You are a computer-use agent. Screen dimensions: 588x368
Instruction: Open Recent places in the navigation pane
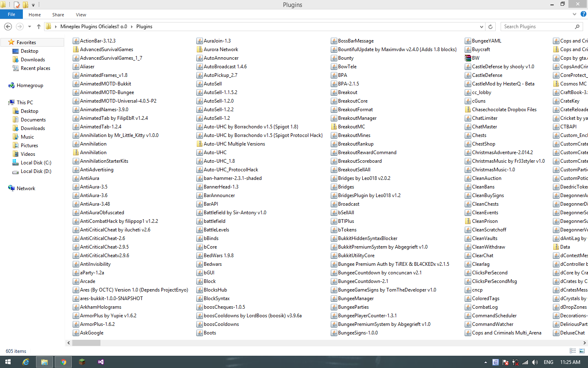36,68
